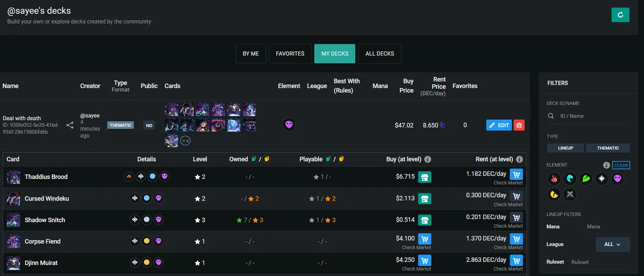
Task: Expand the +4 more cards indicator
Action: pos(185,141)
